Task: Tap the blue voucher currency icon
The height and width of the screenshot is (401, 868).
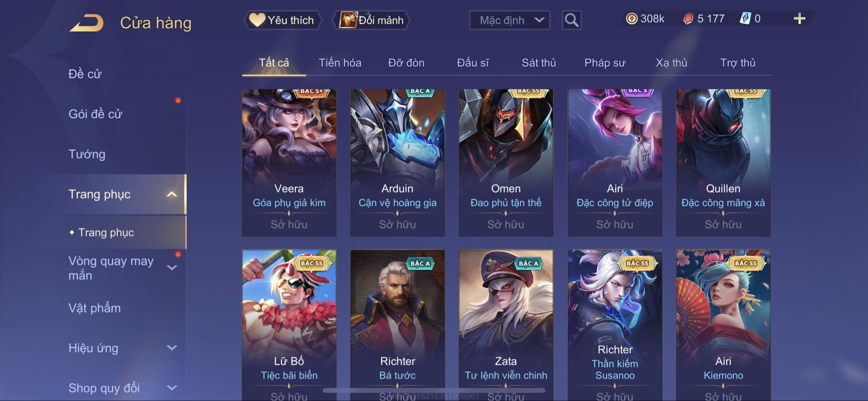Action: coord(745,19)
